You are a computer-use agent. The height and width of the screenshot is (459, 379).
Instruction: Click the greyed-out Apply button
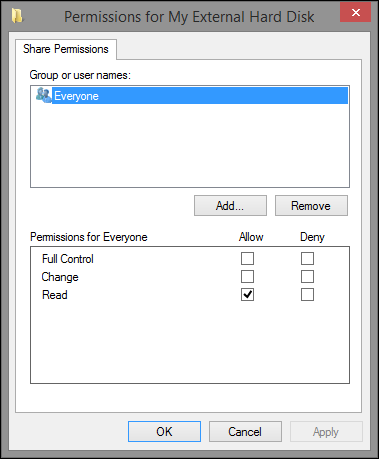(326, 432)
